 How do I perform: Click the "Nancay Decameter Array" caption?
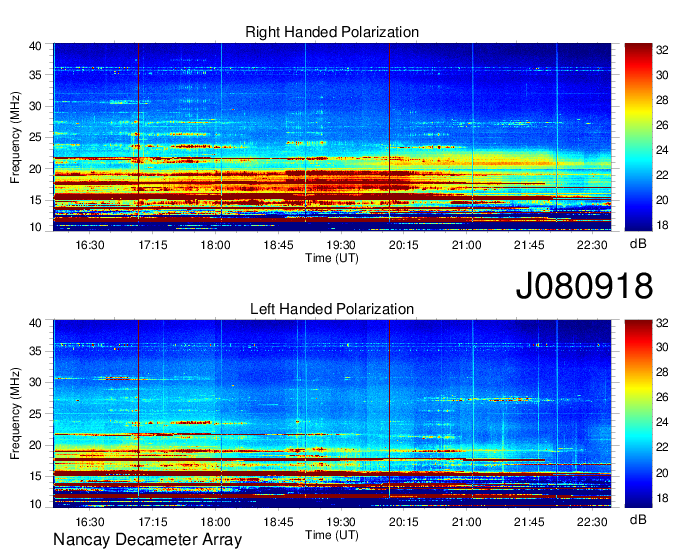[147, 540]
